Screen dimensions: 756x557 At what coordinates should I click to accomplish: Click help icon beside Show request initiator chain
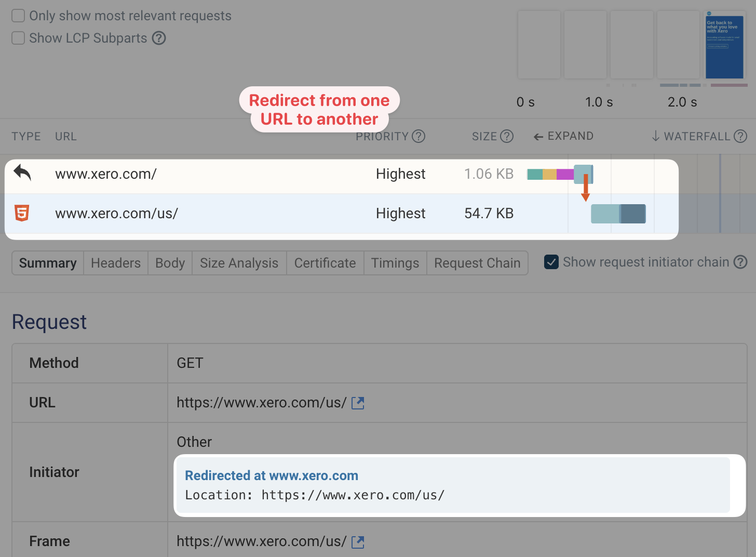point(740,262)
